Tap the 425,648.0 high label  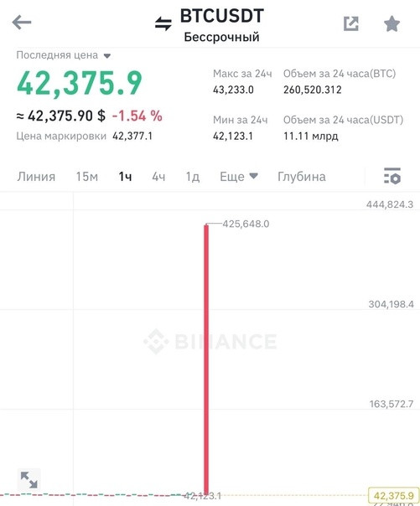tap(246, 224)
